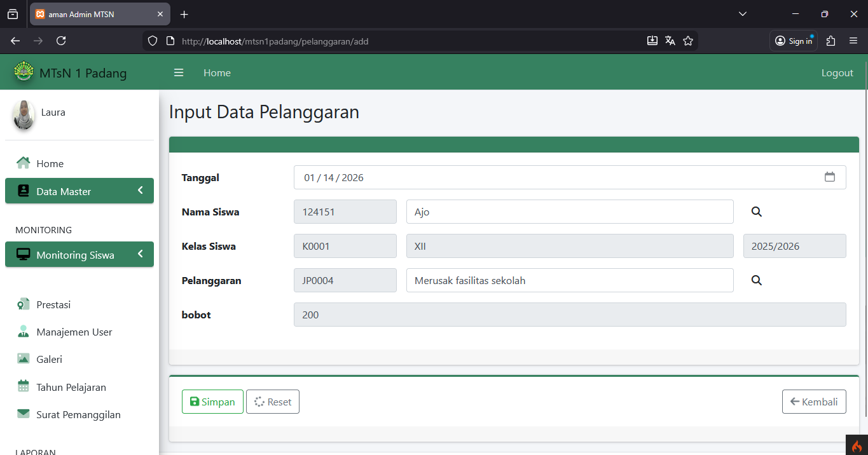Expand the Monitoring Siswa menu

coord(79,254)
